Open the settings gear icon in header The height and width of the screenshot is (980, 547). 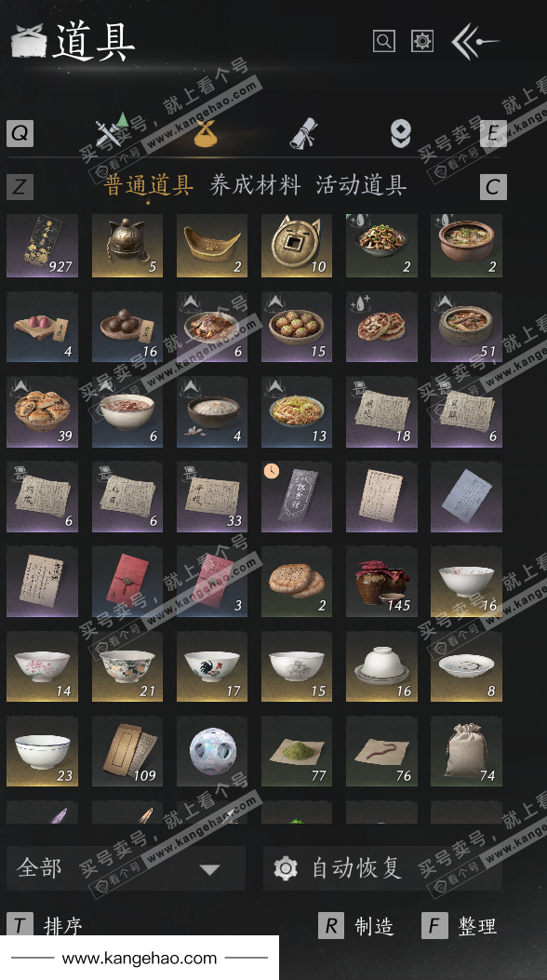422,41
